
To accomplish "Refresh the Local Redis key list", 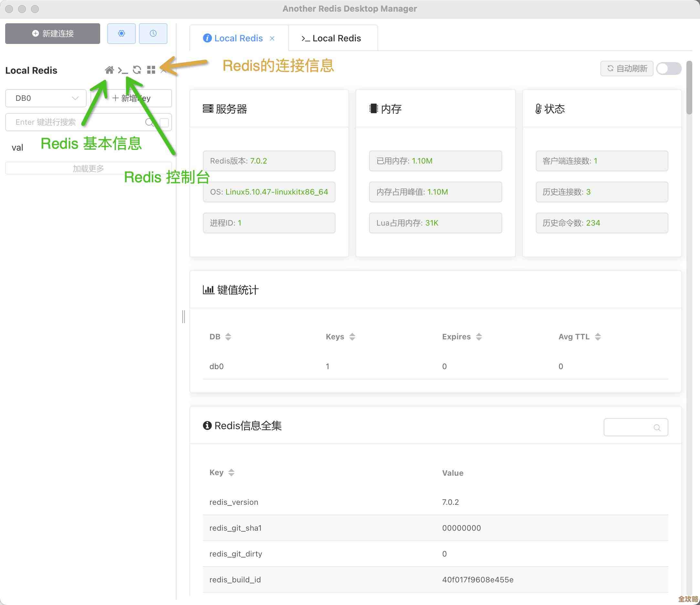I will [137, 70].
